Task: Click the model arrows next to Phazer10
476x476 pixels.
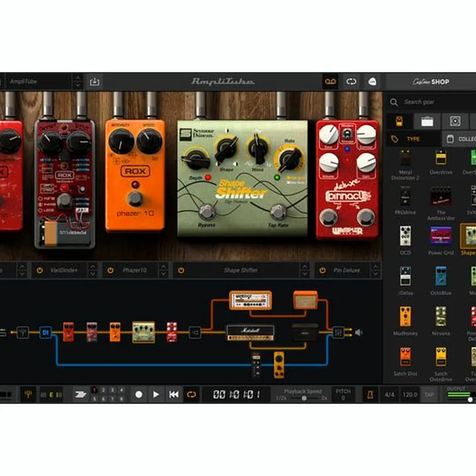Action: click(x=163, y=270)
